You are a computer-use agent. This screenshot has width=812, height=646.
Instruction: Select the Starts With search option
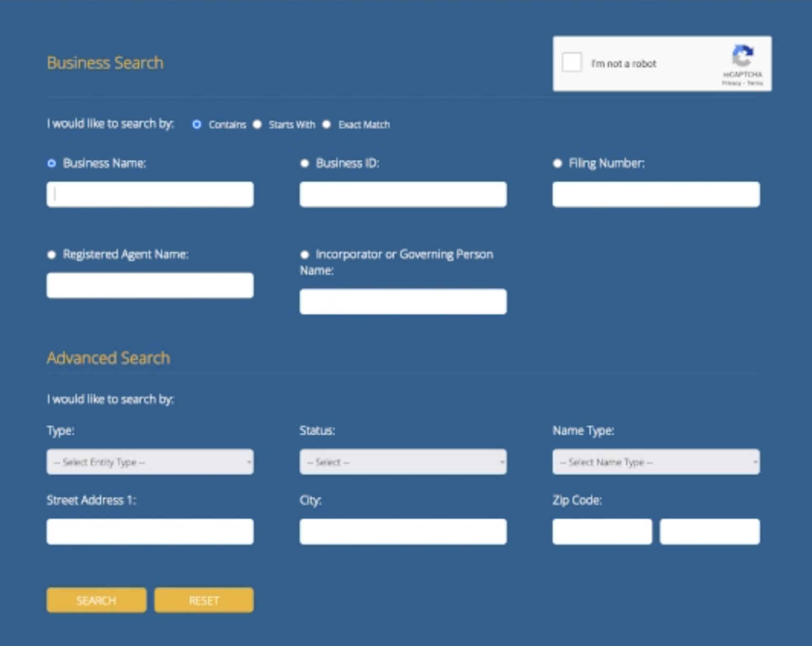[257, 125]
